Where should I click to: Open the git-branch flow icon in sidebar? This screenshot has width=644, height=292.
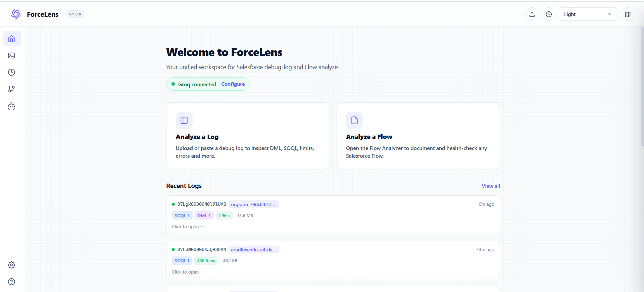tap(12, 89)
